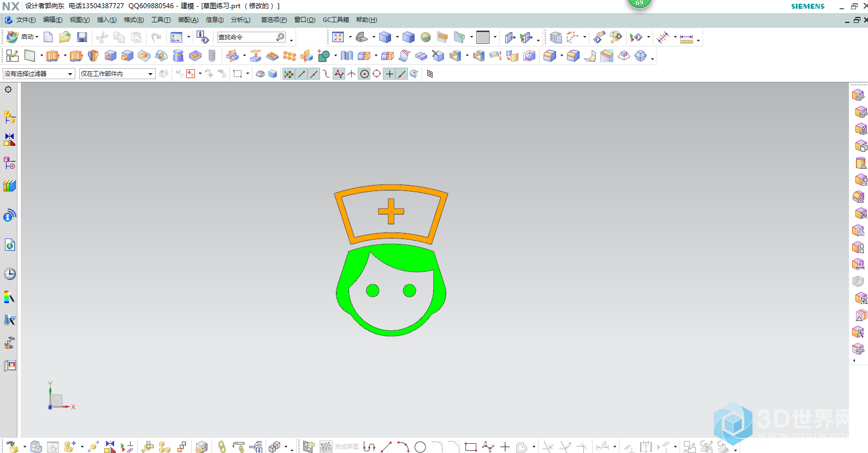Image resolution: width=868 pixels, height=453 pixels.
Task: Toggle Quadrant Point snap option
Action: click(x=377, y=74)
